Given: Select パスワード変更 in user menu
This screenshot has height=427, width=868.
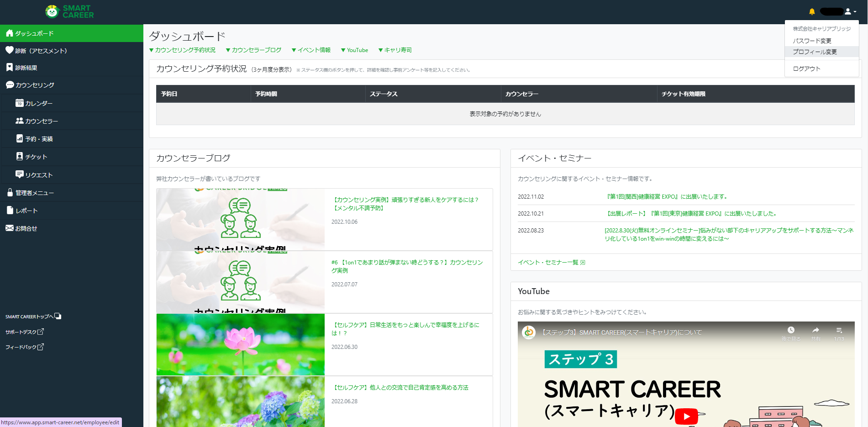Looking at the screenshot, I should click(821, 41).
